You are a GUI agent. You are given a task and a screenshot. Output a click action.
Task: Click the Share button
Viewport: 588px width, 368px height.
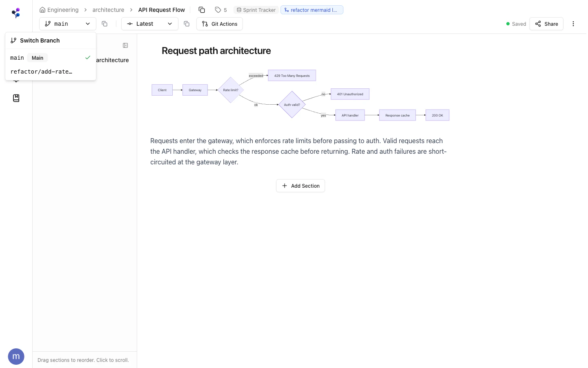pos(546,24)
